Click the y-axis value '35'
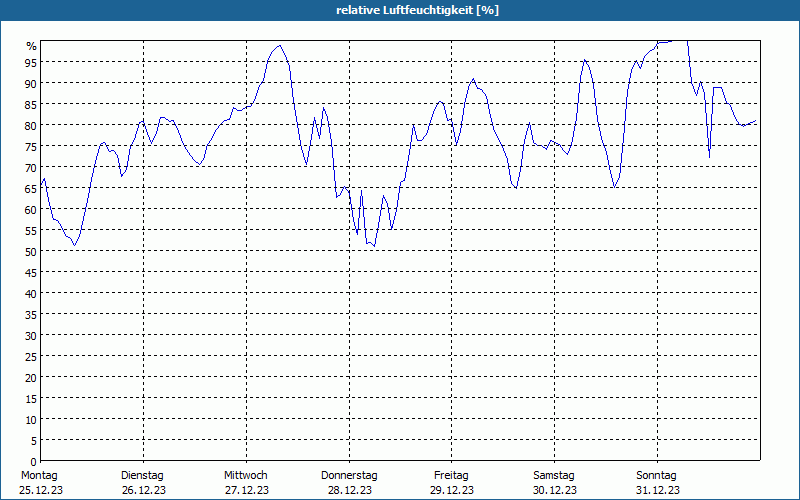The image size is (800, 500). (x=32, y=314)
